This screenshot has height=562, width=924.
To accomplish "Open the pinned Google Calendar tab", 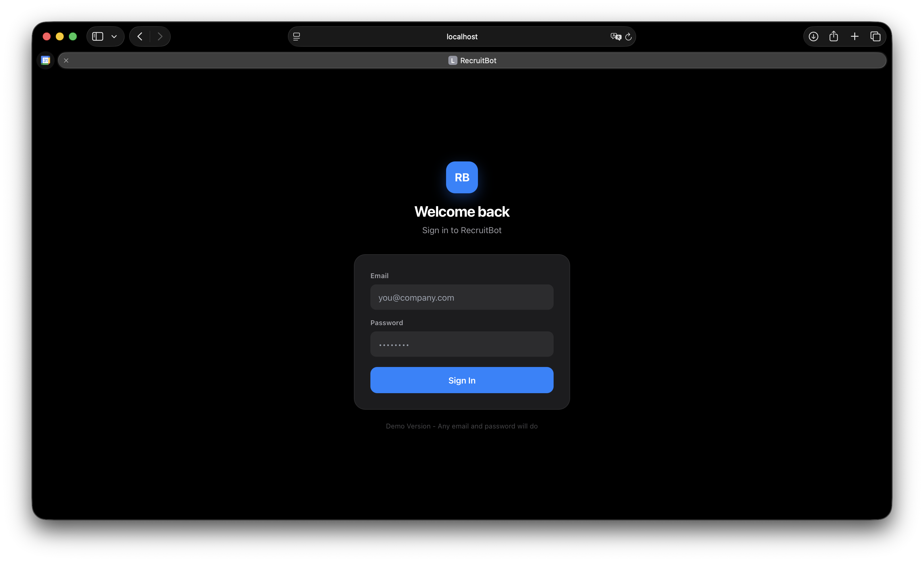I will tap(46, 60).
